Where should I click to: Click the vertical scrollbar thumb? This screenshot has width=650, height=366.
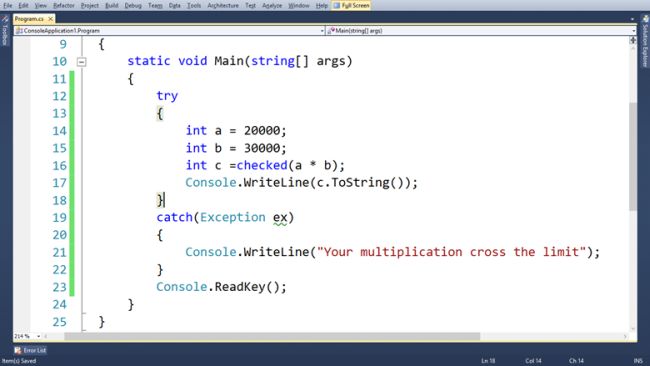coord(633,156)
